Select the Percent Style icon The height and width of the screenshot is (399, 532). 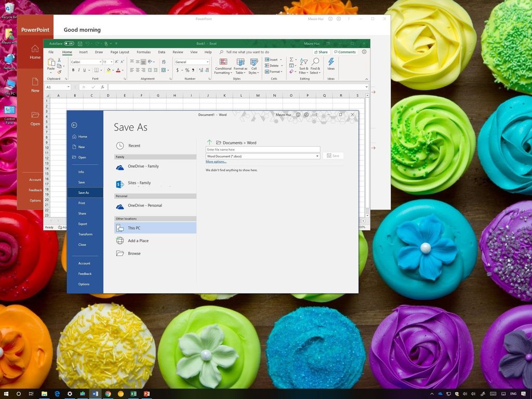[186, 69]
